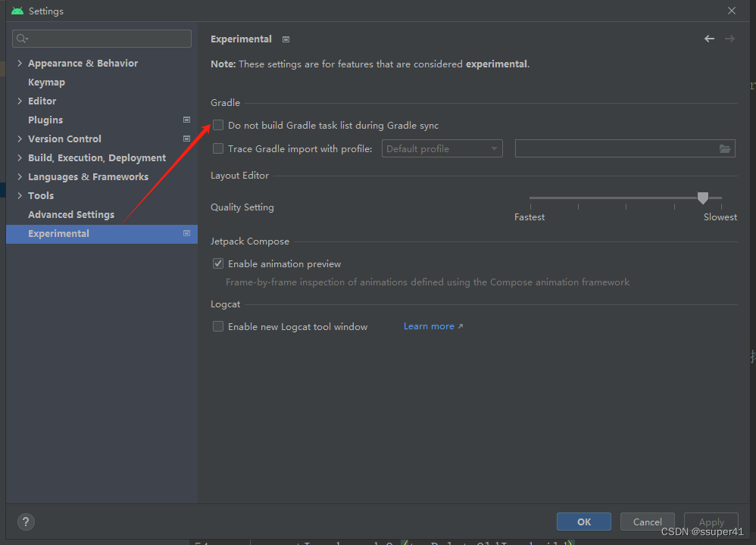Expand Languages & Frameworks section
Image resolution: width=756 pixels, height=545 pixels.
click(x=20, y=176)
